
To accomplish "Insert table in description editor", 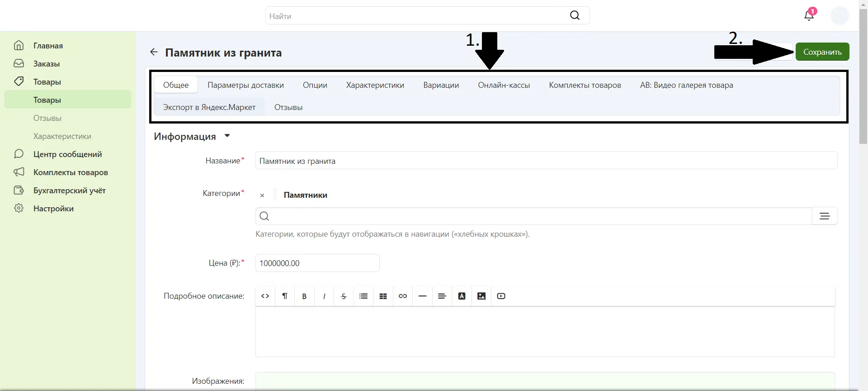I will pos(383,296).
